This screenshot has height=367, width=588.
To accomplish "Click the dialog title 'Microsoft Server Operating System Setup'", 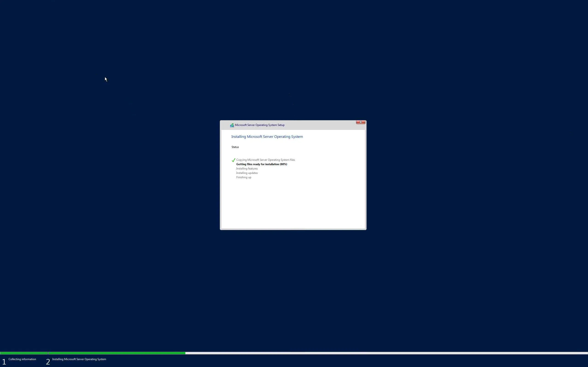I will tap(260, 125).
